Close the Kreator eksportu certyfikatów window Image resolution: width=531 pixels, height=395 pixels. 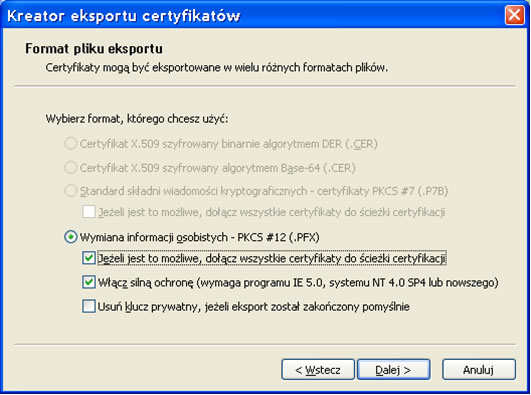tap(514, 15)
